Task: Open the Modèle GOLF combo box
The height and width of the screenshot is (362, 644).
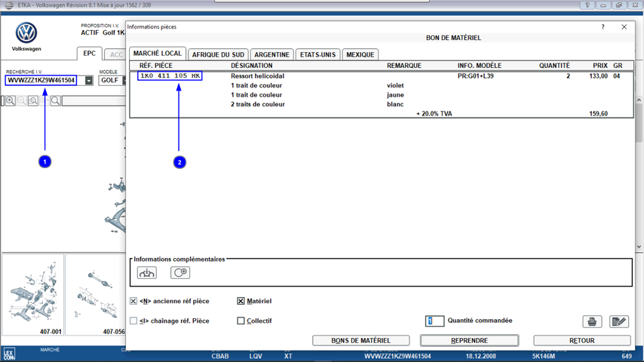Action: pos(112,80)
